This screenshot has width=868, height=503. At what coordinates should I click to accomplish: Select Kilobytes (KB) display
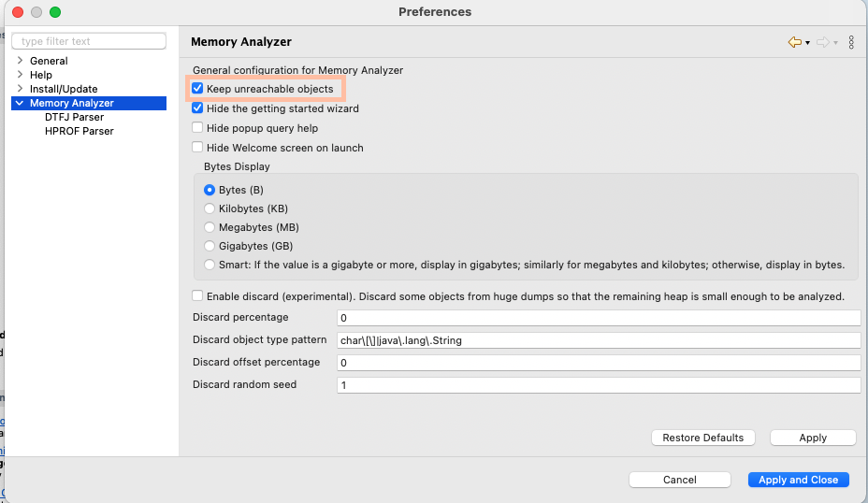[x=210, y=208]
